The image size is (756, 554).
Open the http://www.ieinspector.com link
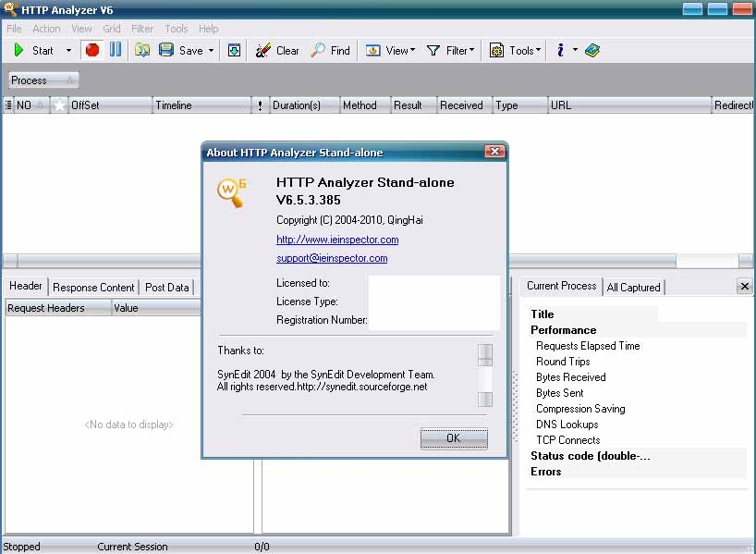point(337,240)
